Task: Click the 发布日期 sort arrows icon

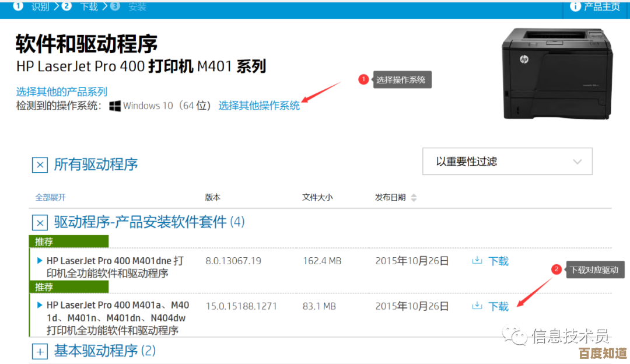Action: click(414, 198)
